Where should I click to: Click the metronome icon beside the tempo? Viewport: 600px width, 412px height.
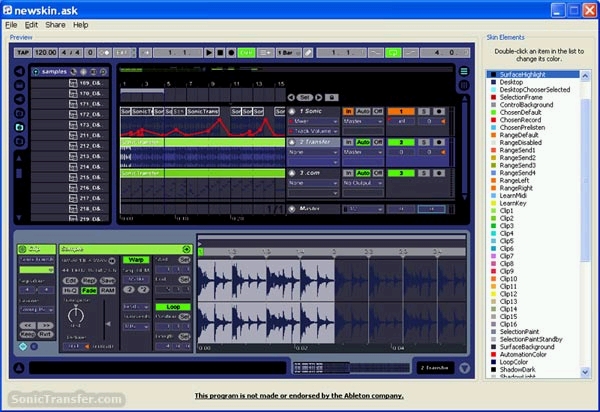pos(105,53)
